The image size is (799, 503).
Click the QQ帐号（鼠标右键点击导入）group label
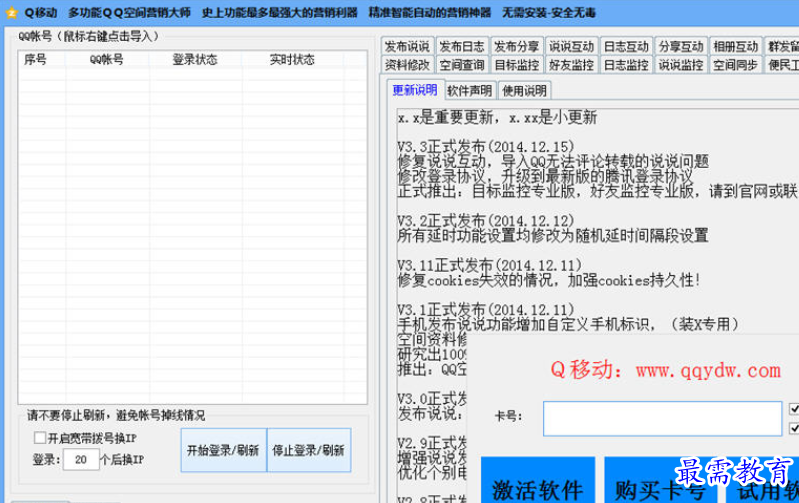89,36
